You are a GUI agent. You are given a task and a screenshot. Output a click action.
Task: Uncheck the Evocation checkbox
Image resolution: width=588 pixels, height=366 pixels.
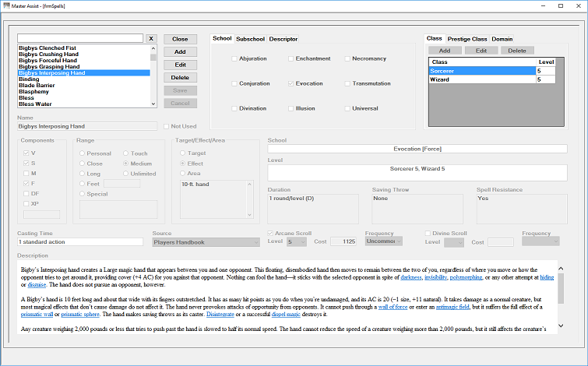(290, 83)
